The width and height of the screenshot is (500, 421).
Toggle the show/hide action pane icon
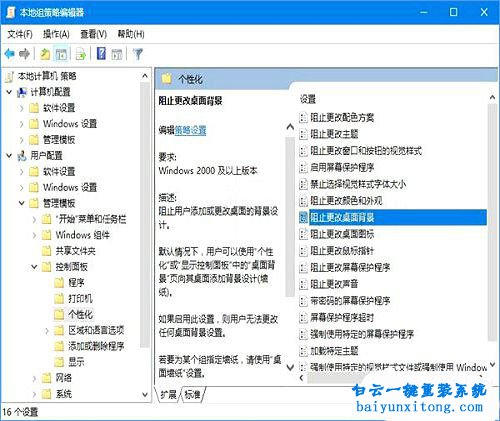pyautogui.click(x=117, y=54)
